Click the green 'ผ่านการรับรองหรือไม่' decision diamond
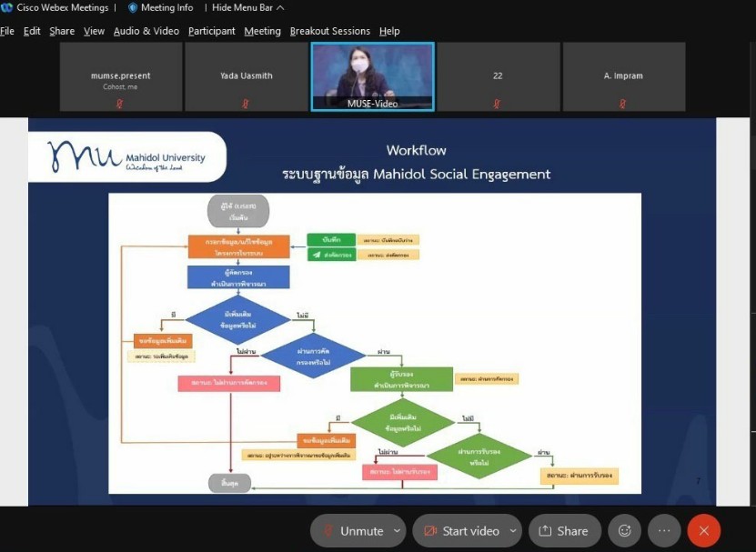 (479, 457)
